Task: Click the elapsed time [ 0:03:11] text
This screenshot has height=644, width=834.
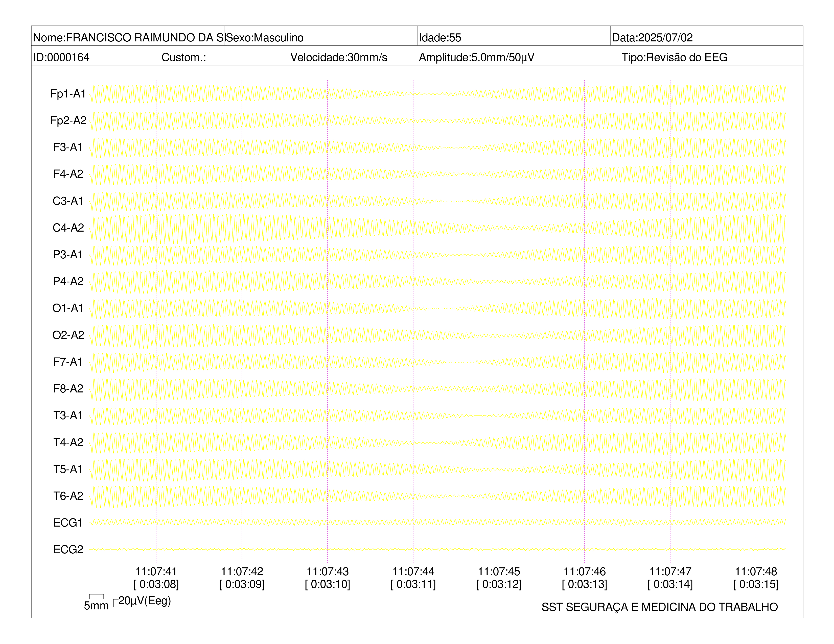Action: click(x=413, y=584)
